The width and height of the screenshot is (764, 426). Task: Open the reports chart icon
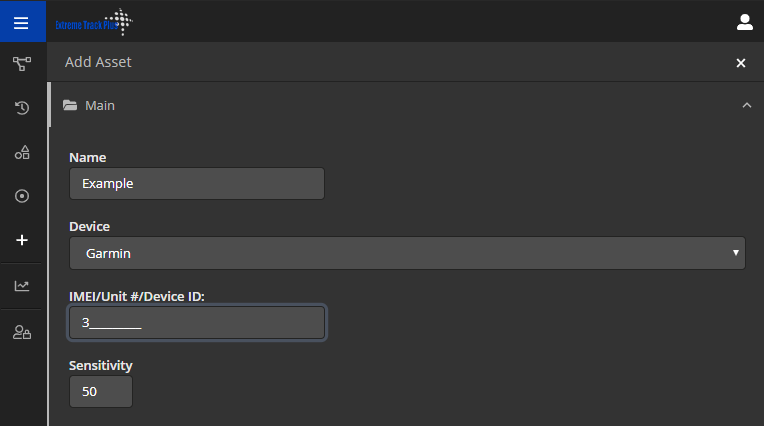[22, 286]
